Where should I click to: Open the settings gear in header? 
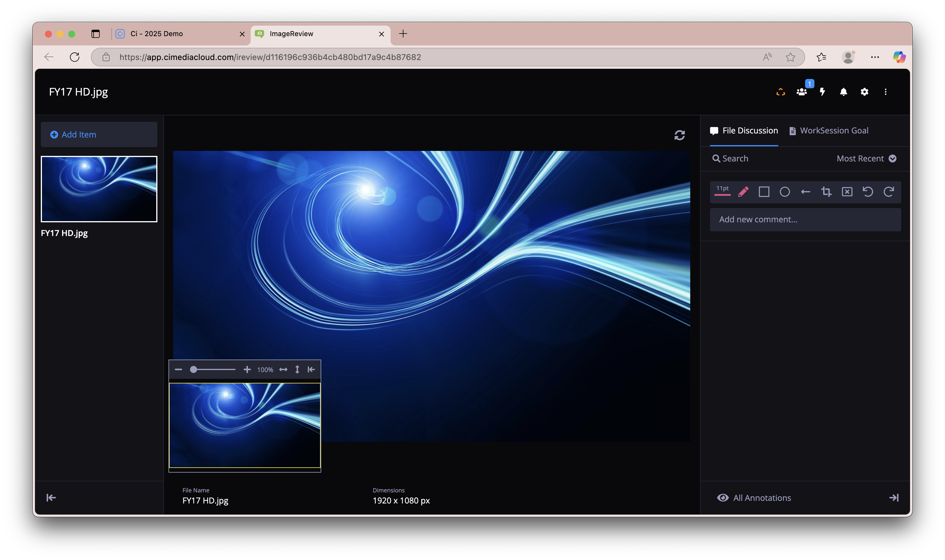click(x=864, y=92)
